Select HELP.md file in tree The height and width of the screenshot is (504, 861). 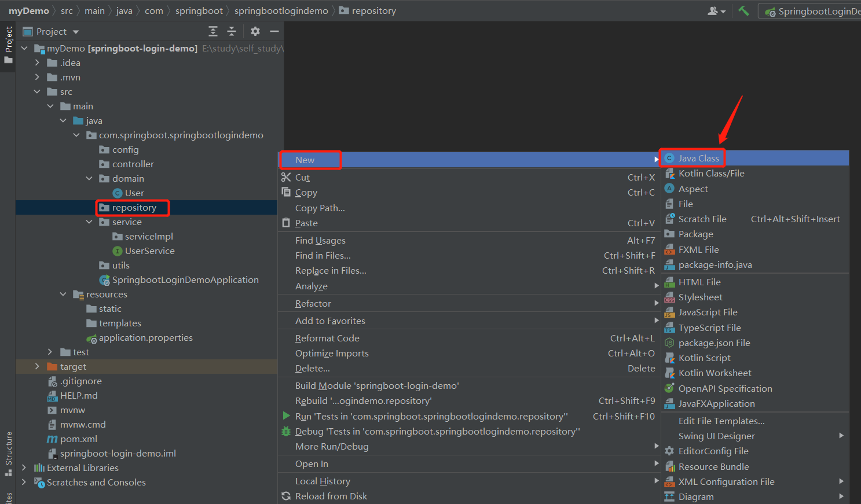pos(79,396)
